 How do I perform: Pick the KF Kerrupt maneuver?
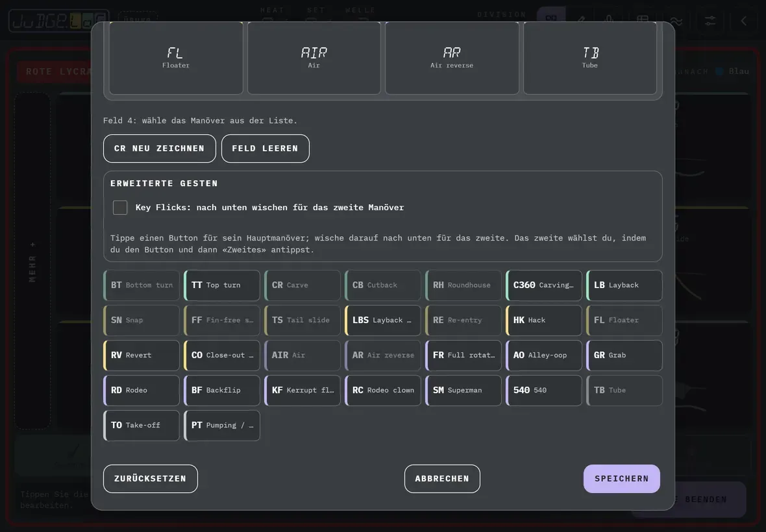303,391
